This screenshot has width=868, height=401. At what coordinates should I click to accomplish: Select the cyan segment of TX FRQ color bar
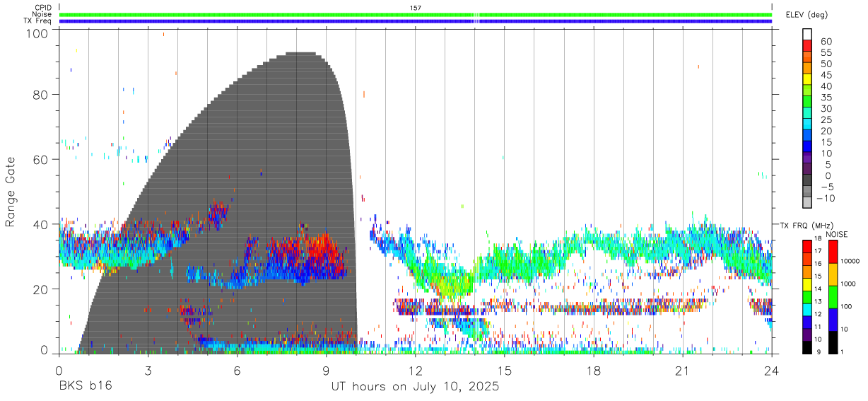coord(807,310)
